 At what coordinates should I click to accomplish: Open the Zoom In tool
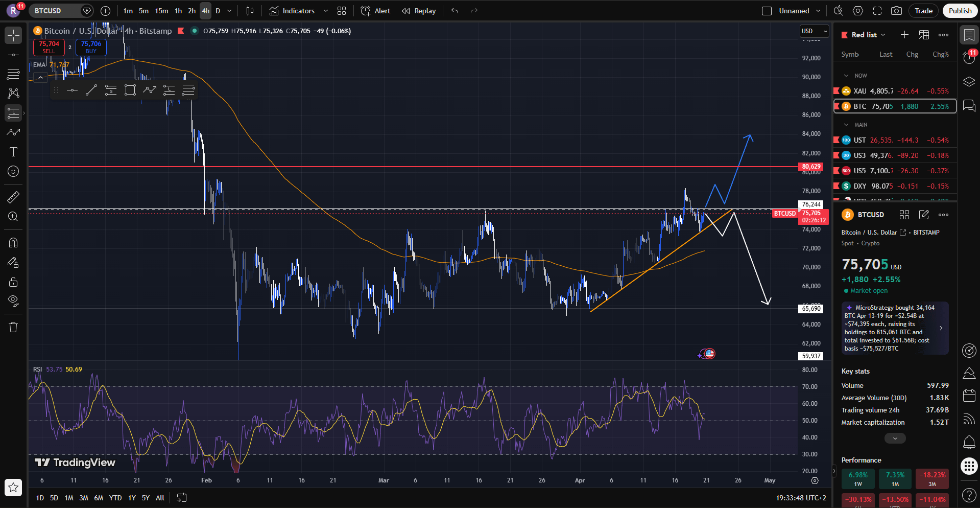[13, 217]
